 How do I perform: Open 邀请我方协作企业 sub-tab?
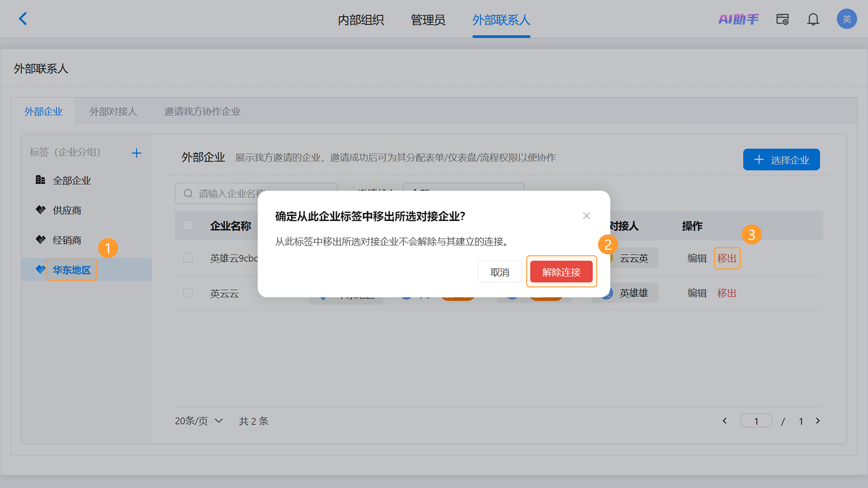(202, 111)
